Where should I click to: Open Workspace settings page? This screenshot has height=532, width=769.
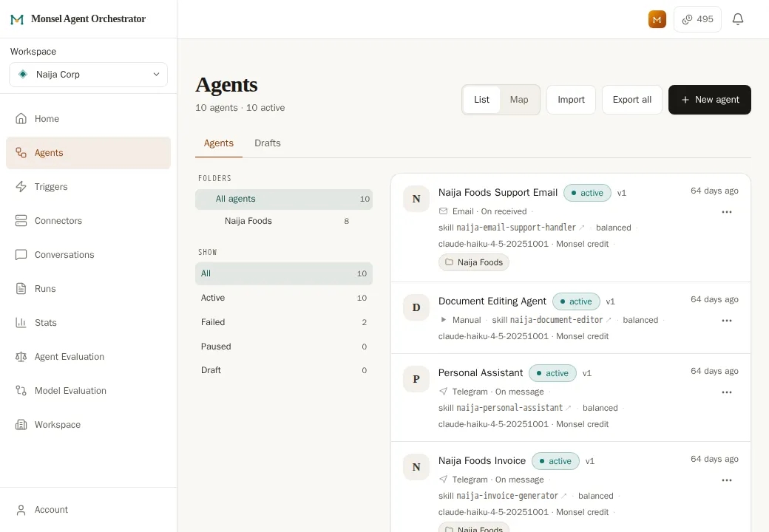88,425
